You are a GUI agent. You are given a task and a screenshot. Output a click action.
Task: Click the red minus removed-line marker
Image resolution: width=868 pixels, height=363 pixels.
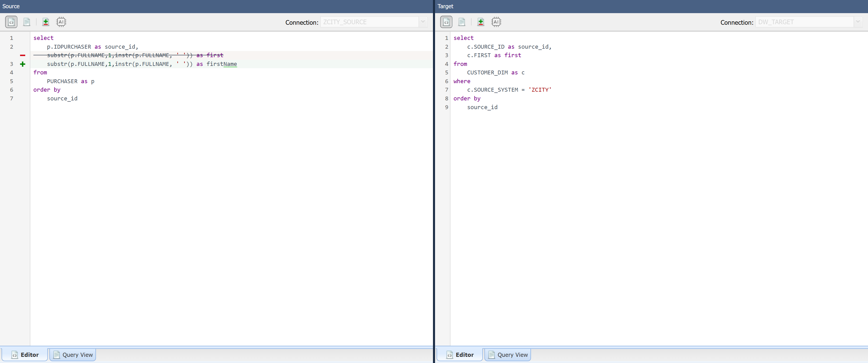click(x=23, y=55)
